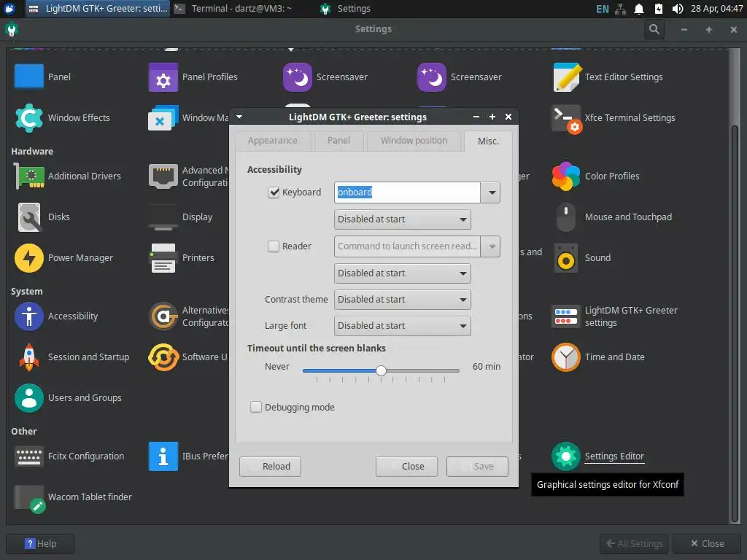Open Window Effects icon
Viewport: 747px width, 560px height.
28,117
